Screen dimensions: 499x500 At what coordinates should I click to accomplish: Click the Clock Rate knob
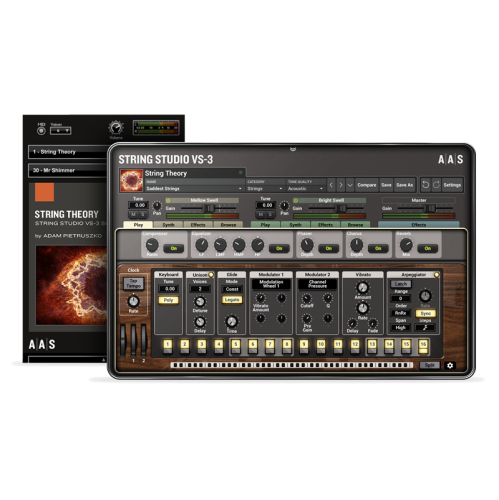pos(133,301)
